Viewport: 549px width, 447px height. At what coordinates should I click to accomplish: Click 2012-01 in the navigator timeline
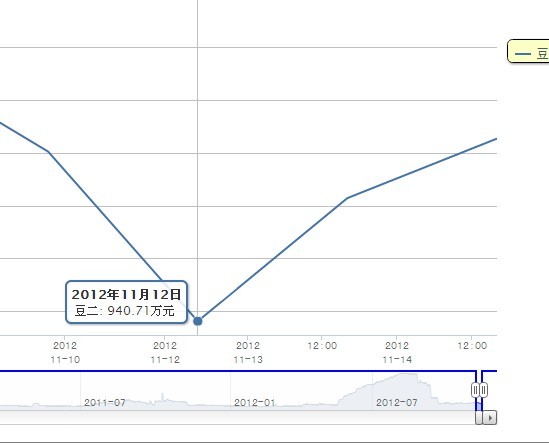pos(255,403)
